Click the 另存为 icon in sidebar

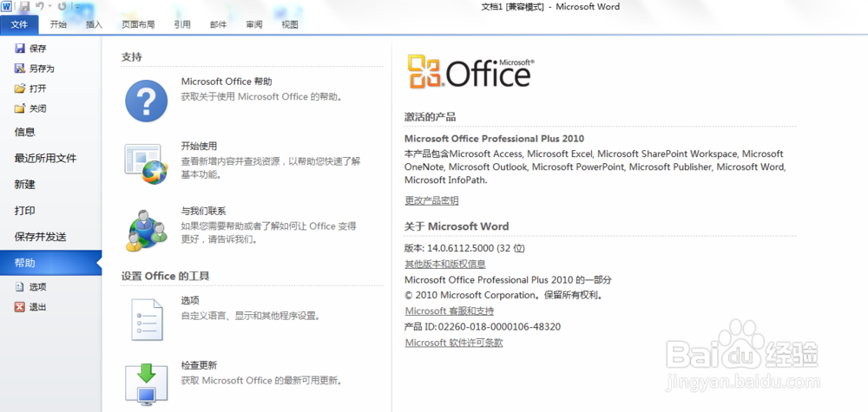coord(20,69)
